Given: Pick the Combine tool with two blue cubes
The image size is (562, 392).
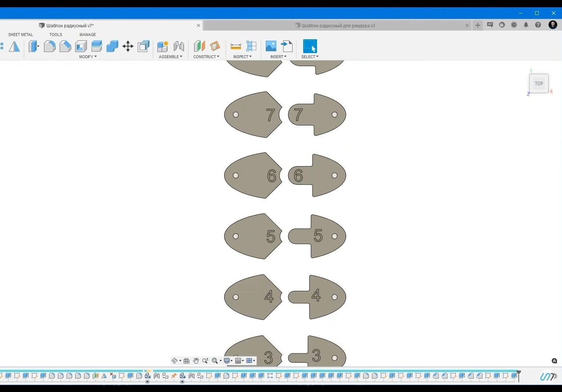Looking at the screenshot, I should click(x=112, y=46).
